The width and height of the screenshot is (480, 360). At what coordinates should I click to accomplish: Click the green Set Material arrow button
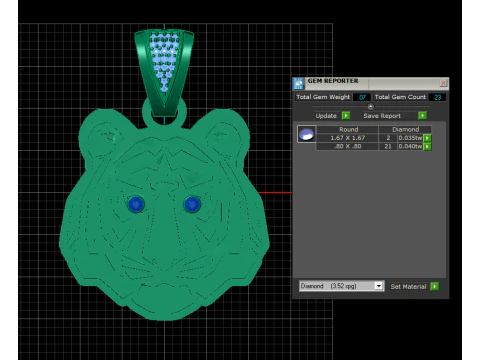[x=434, y=286]
